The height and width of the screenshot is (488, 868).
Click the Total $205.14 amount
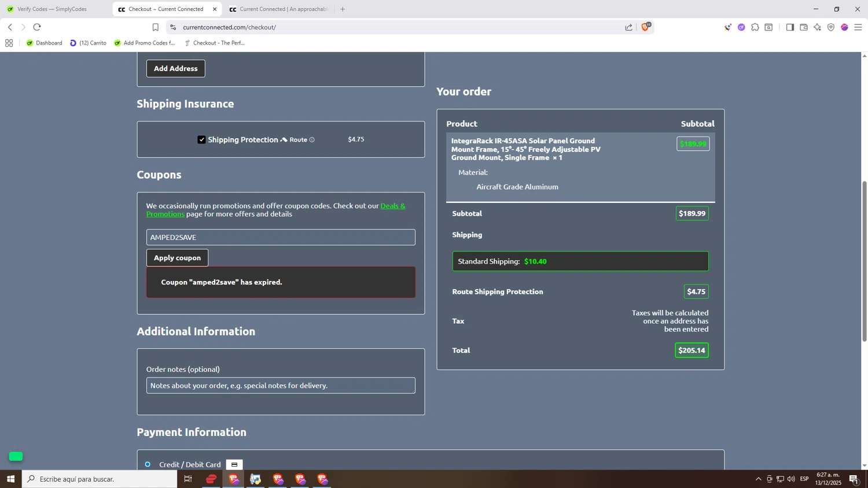[692, 350]
